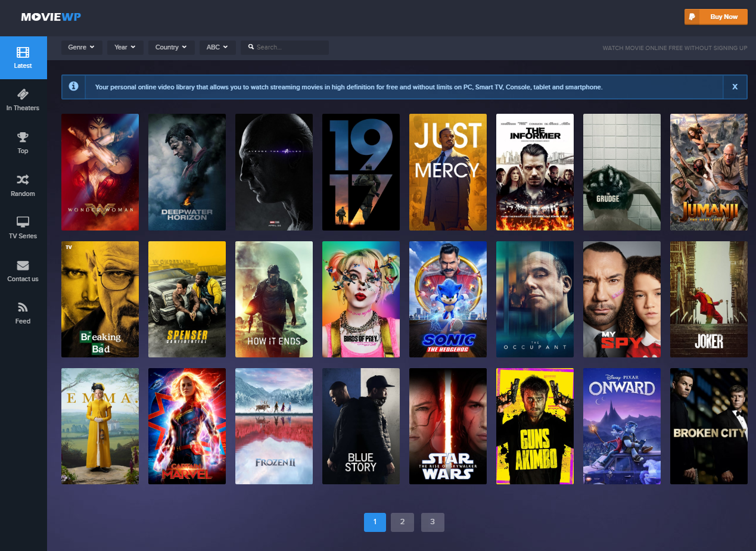Screen dimensions: 756x551
Task: Open the In Theaters ticket icon
Action: pyautogui.click(x=23, y=95)
